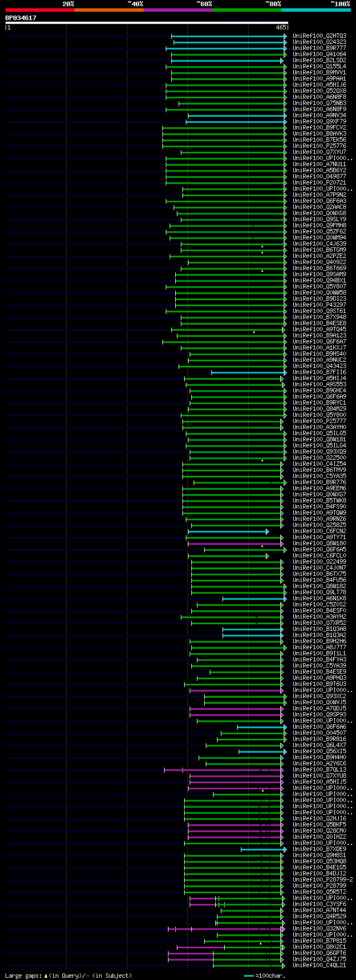Open hit UniRef100_B2LSD2
The width and height of the screenshot is (356, 980).
[x=319, y=60]
